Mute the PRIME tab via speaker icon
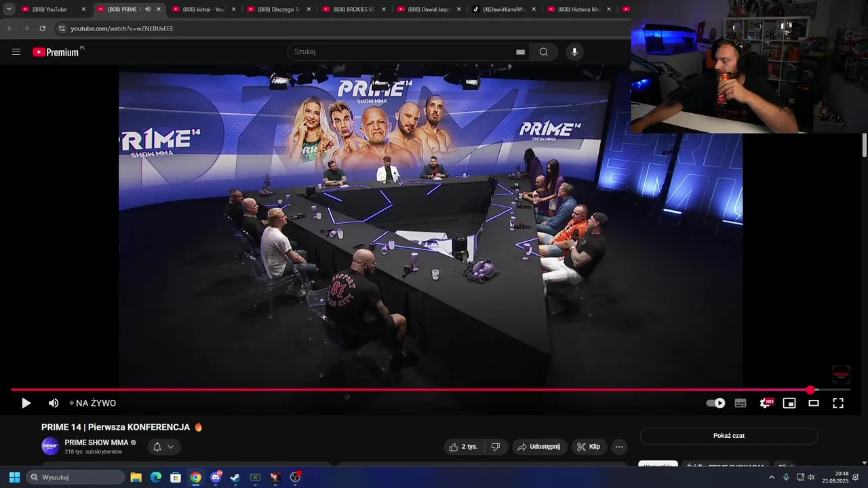The height and width of the screenshot is (488, 868). point(148,9)
